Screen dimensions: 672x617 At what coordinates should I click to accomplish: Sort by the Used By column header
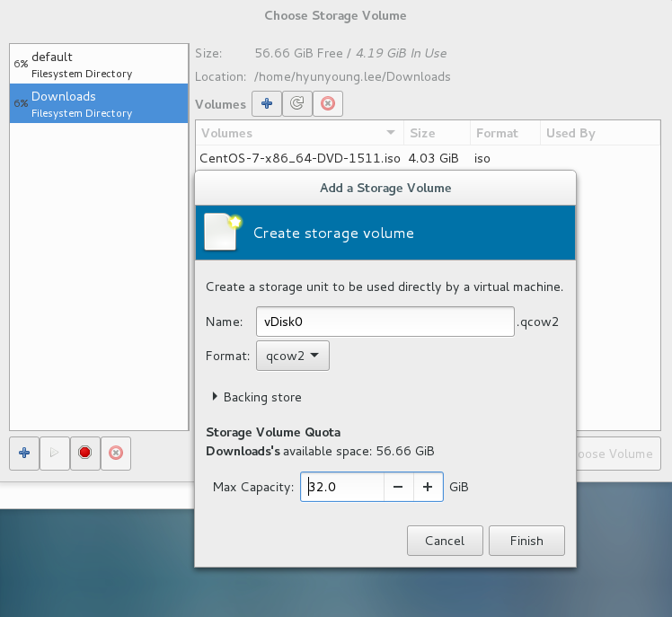(600, 133)
